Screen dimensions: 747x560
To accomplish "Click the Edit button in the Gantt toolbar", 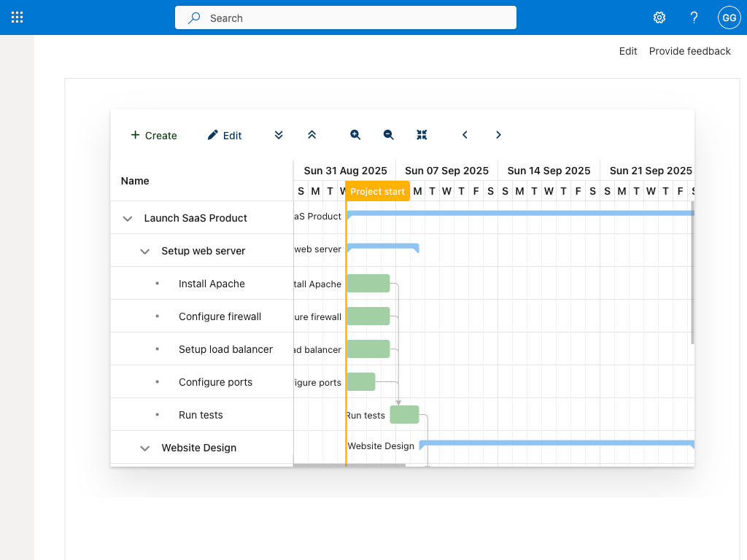I will point(224,135).
